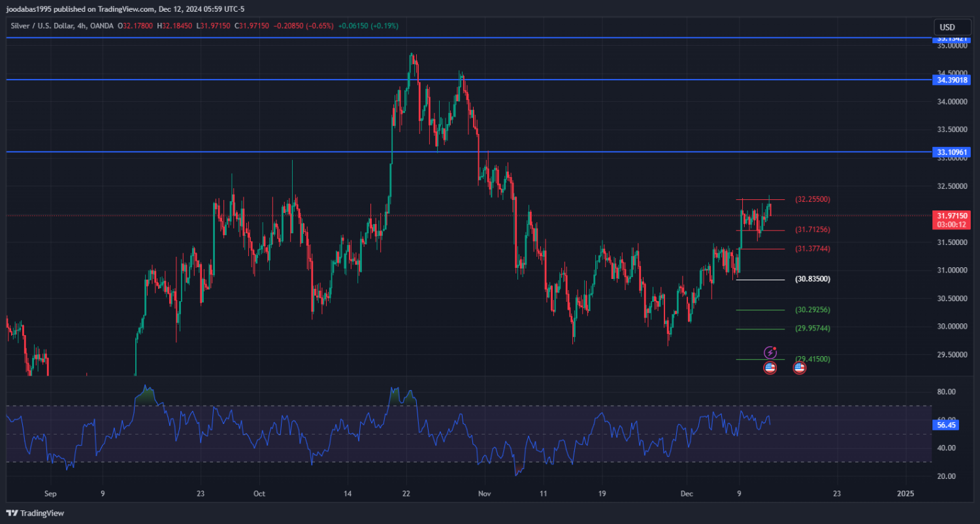This screenshot has height=524, width=980.
Task: Click the green (29.41500) level label
Action: click(814, 359)
